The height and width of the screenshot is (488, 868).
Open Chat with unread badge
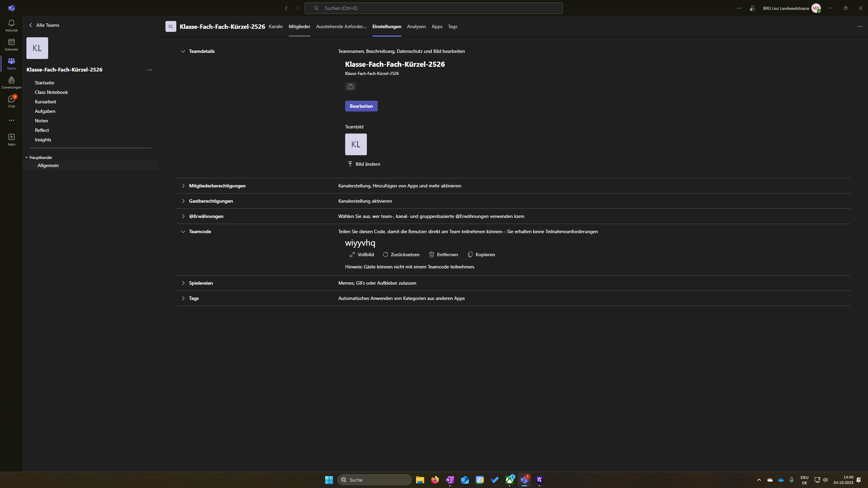(x=11, y=101)
